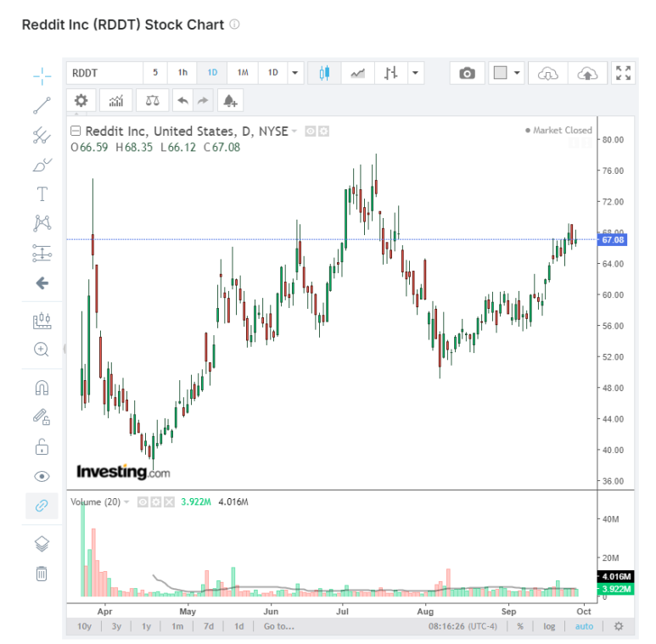Collapse the left drawing toolbar handle
Screen dimensions: 656x644
click(x=64, y=349)
